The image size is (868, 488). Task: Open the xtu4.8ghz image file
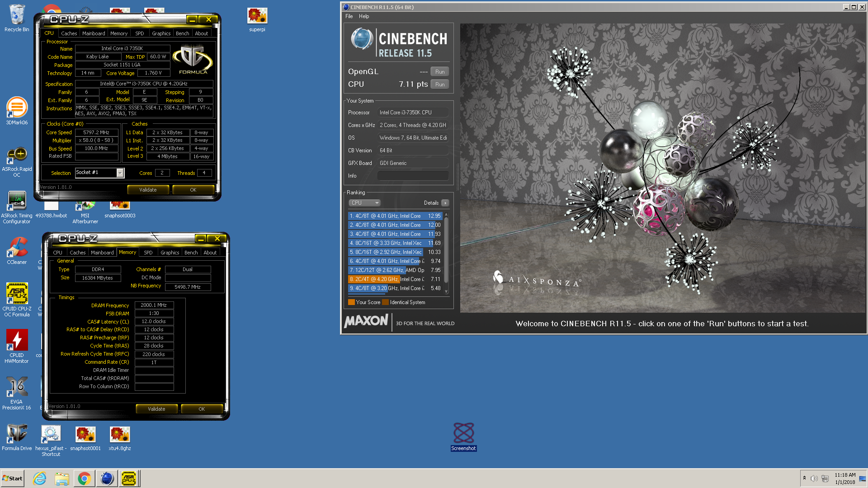tap(120, 437)
